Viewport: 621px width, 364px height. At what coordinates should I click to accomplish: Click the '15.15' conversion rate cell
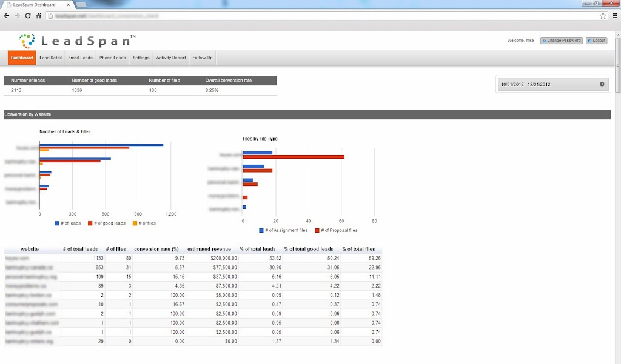(x=159, y=277)
